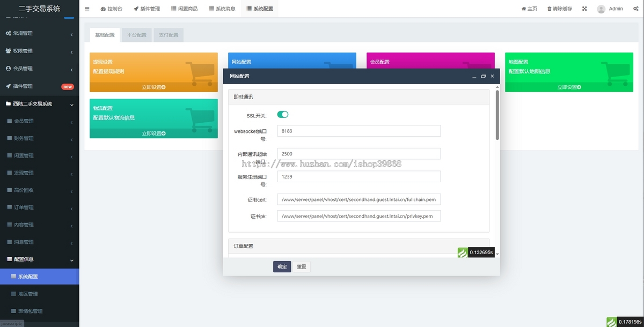
Task: Collapse the 配置信息 sidebar group
Action: click(39, 259)
